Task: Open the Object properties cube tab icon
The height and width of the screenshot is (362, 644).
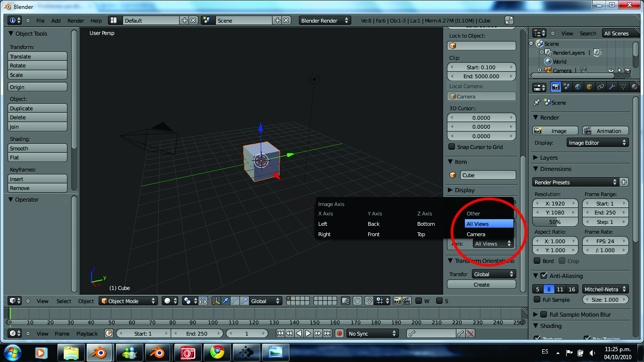Action: pos(589,87)
